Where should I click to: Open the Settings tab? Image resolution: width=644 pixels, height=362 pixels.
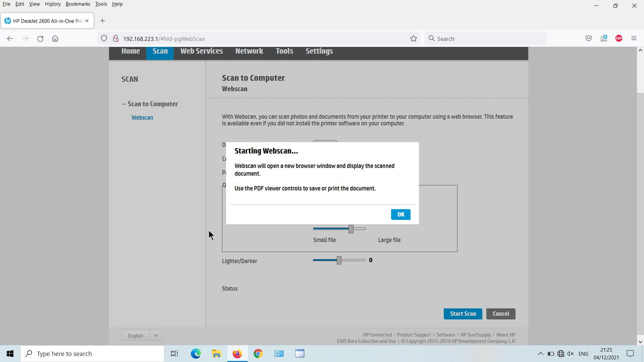319,51
